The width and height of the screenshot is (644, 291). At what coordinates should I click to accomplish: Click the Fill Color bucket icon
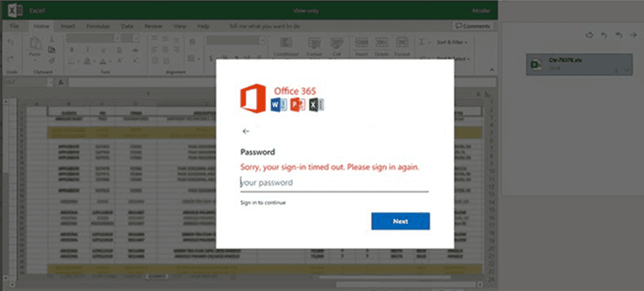point(87,60)
